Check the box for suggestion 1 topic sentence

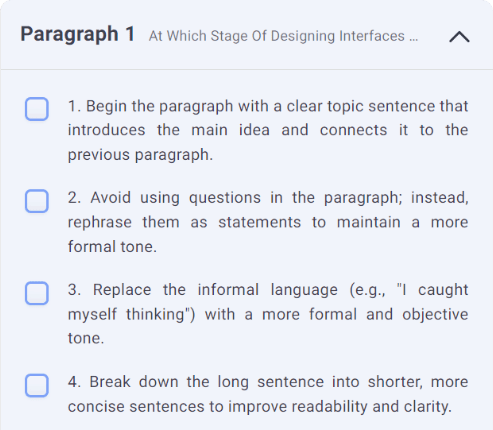(x=37, y=109)
